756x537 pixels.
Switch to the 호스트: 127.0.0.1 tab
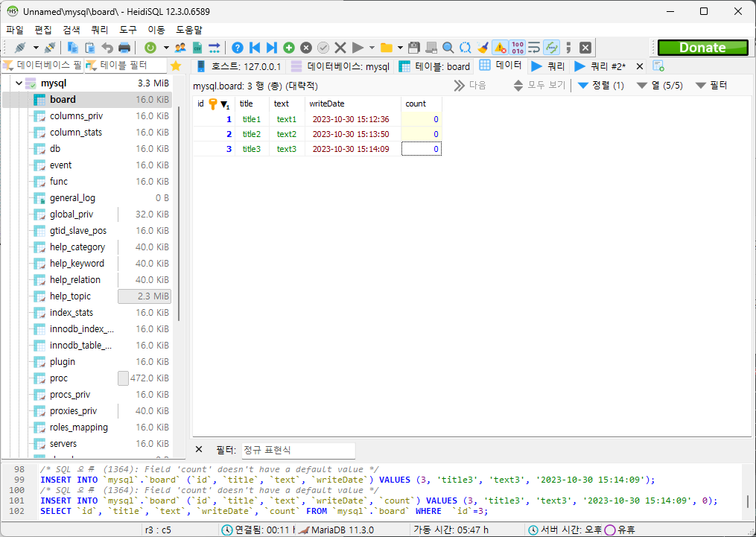(x=239, y=66)
